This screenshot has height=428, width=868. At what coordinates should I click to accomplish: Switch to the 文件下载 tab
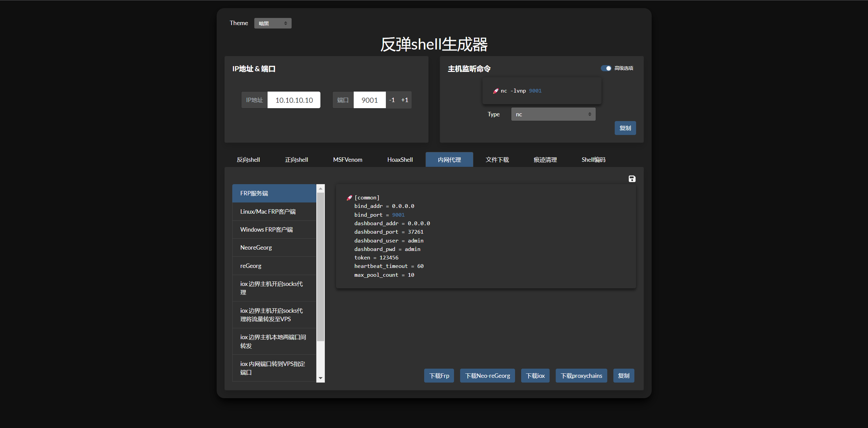(497, 159)
